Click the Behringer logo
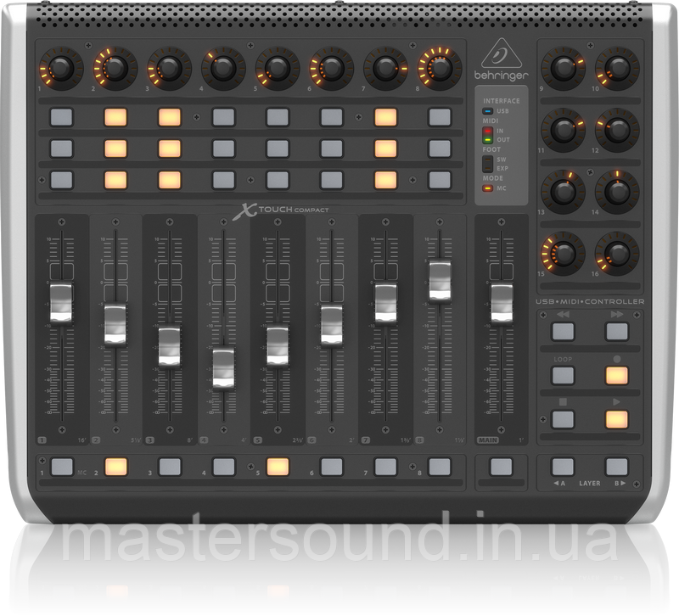Screen dimensions: 679x616 [501, 59]
